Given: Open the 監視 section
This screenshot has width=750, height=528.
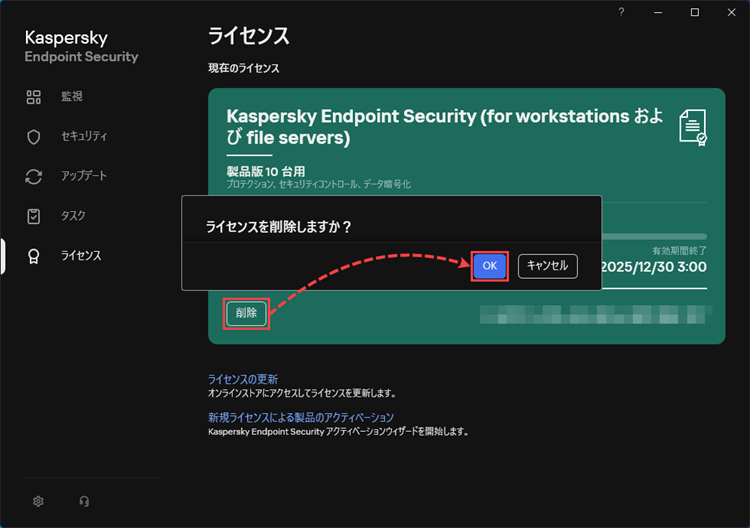Looking at the screenshot, I should pos(72,97).
